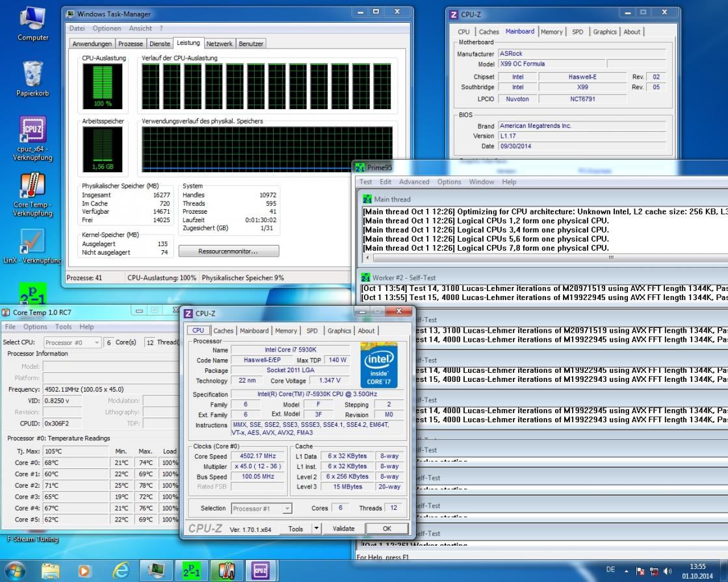Open the Computer desktop icon

coord(32,23)
